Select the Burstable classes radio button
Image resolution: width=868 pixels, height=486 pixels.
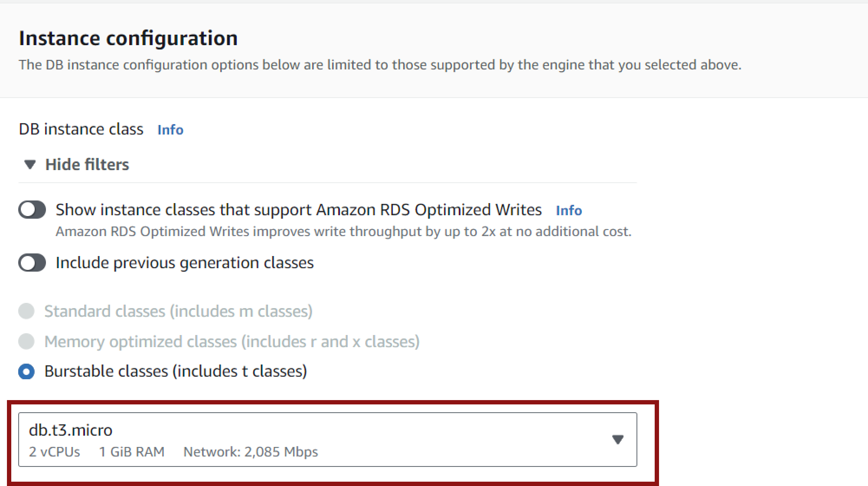(x=26, y=371)
